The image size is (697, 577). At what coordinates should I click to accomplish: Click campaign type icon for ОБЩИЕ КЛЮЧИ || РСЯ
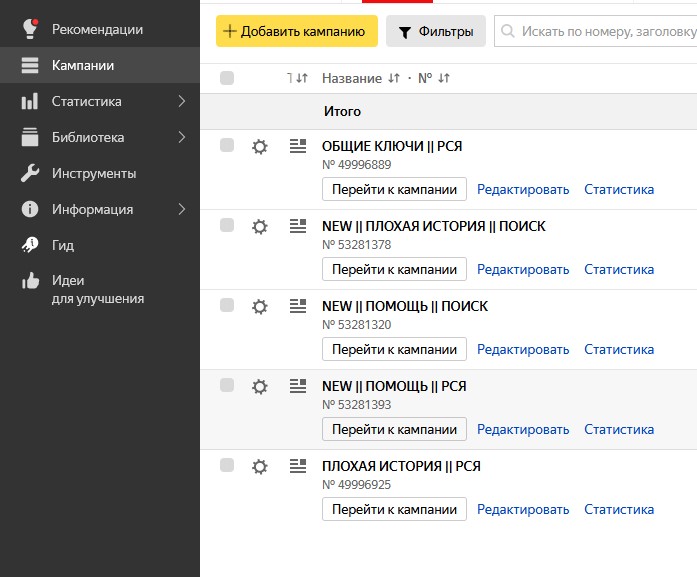point(298,146)
